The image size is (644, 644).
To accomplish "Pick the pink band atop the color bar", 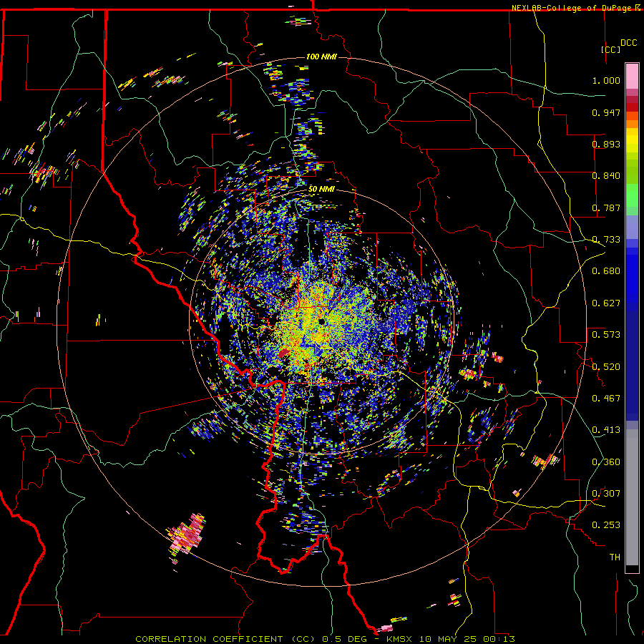I will [x=632, y=76].
